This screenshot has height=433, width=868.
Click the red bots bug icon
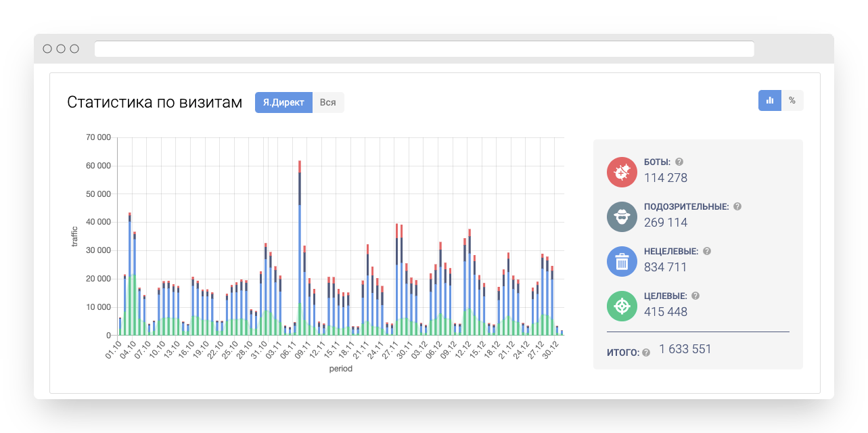622,172
